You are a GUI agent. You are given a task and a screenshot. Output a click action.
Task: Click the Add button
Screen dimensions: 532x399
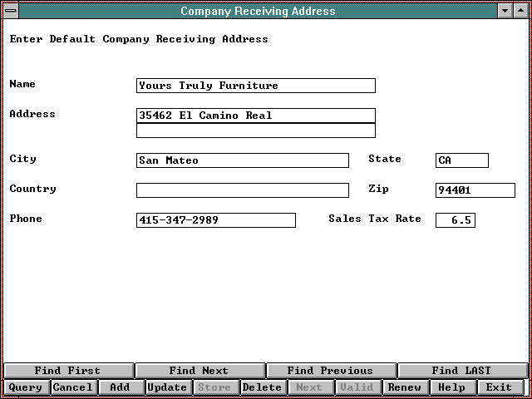(x=121, y=387)
